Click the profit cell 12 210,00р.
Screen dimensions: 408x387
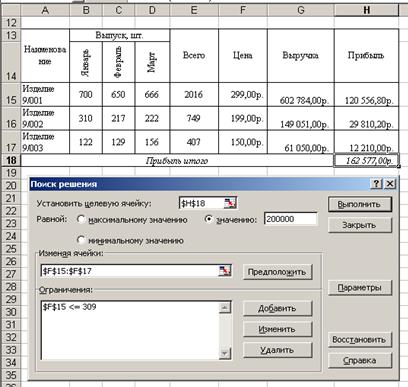366,142
